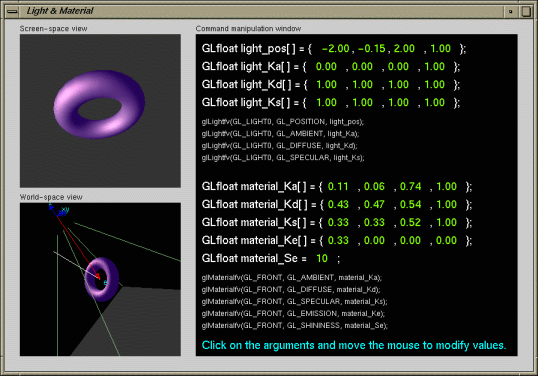Viewport: 538px width, 376px height.
Task: Click the glMaterialfv GL_SHININESS command line
Action: [x=295, y=326]
